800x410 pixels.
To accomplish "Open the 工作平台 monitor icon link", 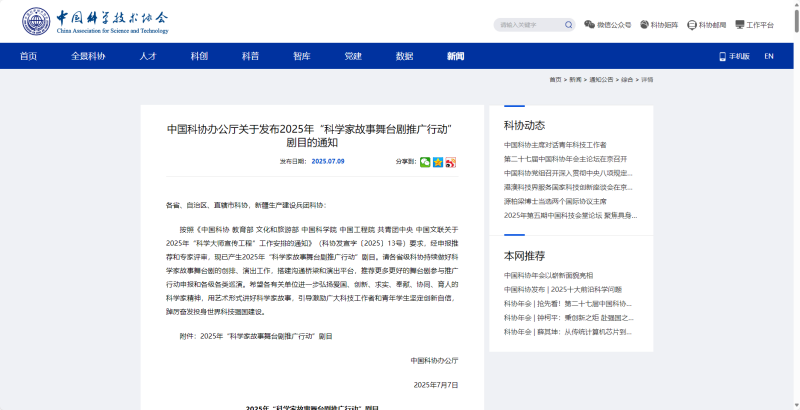I will pyautogui.click(x=755, y=24).
